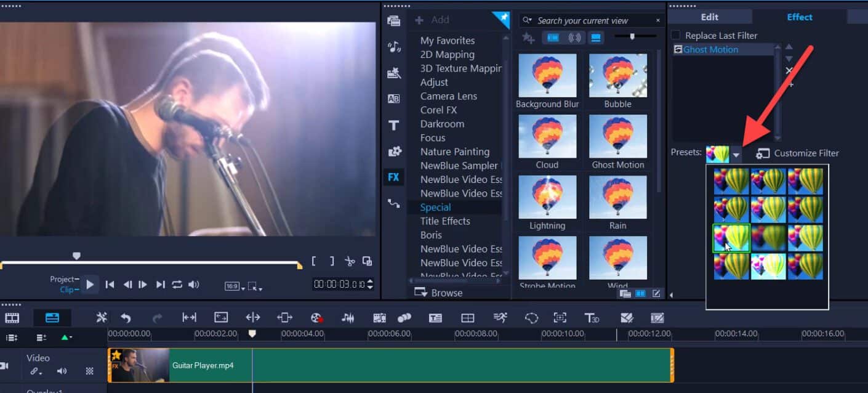
Task: Select the Lightning filter thumbnail
Action: (547, 197)
